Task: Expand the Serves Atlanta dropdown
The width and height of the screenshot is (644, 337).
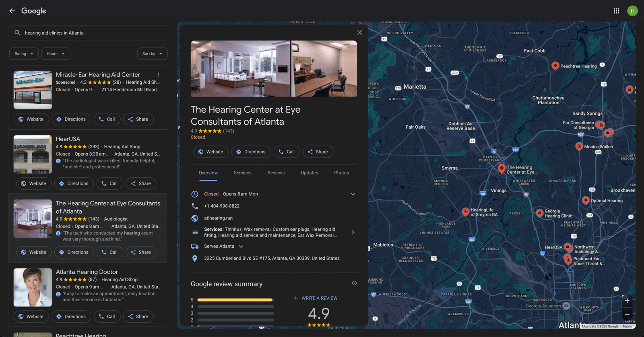Action: (x=241, y=247)
